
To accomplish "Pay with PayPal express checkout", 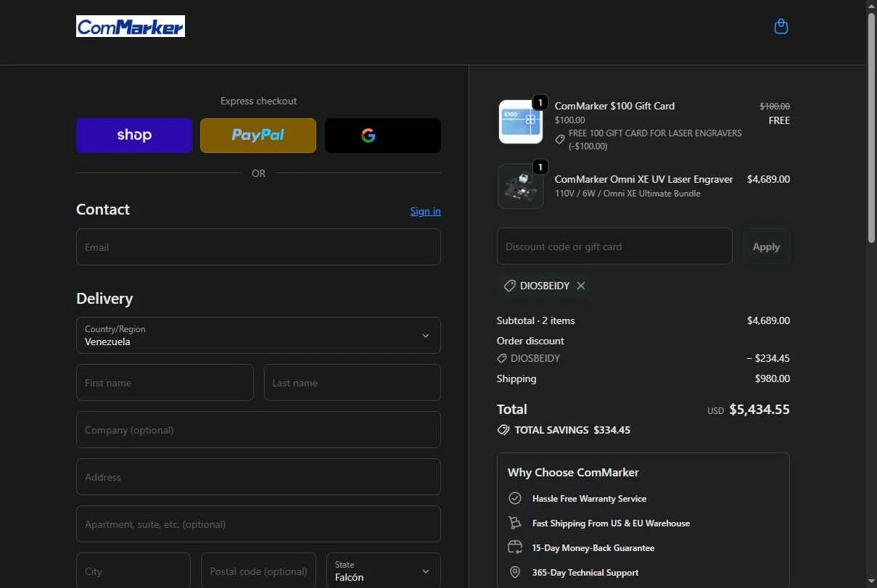I will (x=258, y=136).
